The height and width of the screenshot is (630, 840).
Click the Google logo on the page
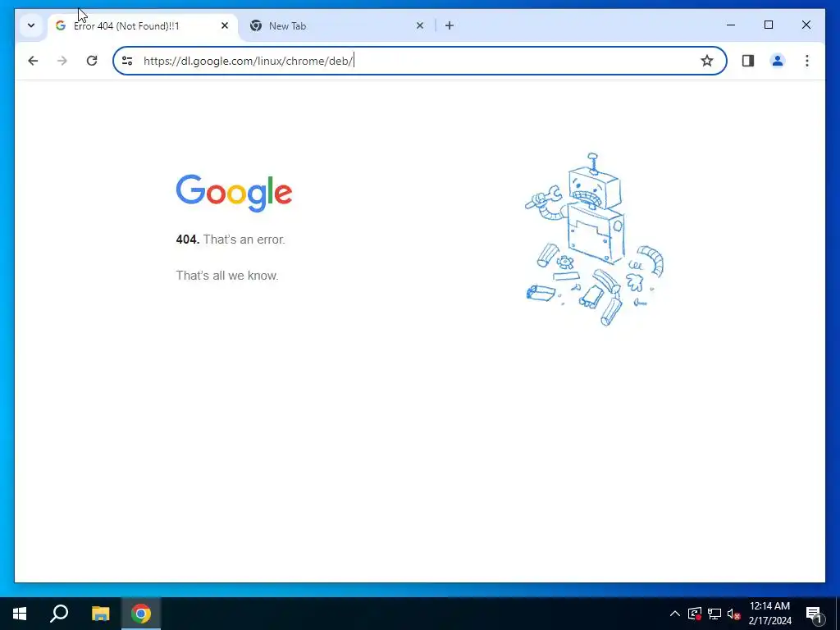pos(234,193)
